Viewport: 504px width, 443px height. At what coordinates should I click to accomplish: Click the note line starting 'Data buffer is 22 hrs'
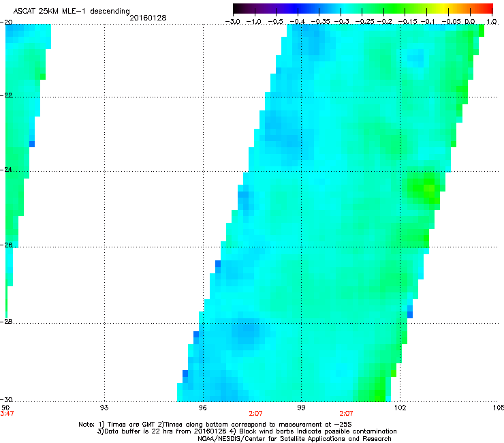[247, 431]
